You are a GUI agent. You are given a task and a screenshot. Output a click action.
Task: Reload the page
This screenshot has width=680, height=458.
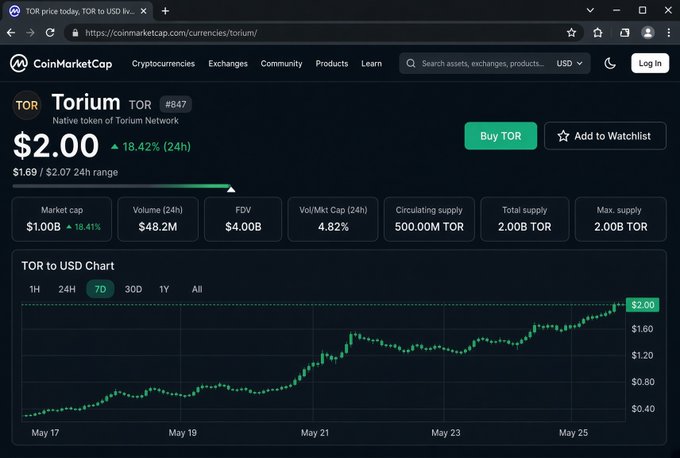50,33
